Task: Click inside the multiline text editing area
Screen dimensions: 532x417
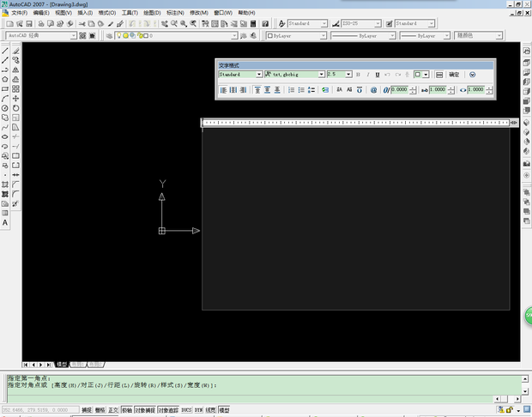Action: pyautogui.click(x=355, y=219)
